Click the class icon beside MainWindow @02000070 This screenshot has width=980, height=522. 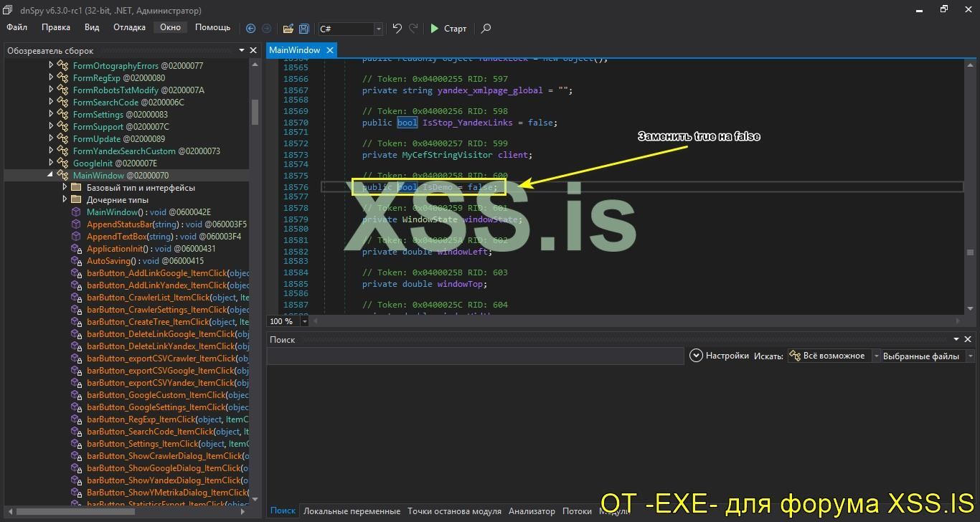(x=62, y=176)
